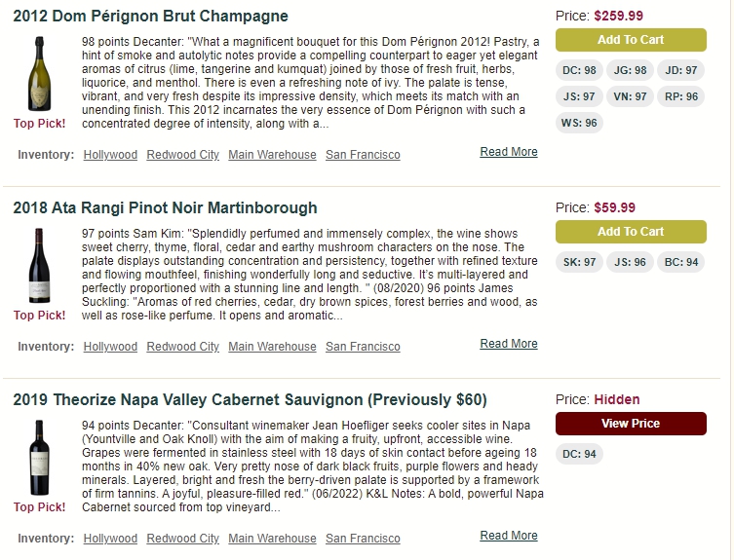Read more about the Dom Pérignon
The width and height of the screenshot is (734, 560).
509,152
